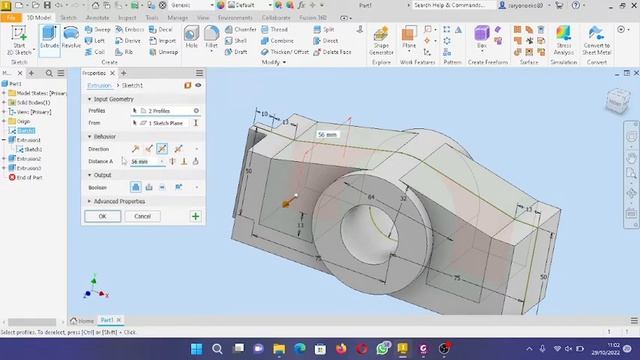Click the Plane work feature

[x=409, y=38]
